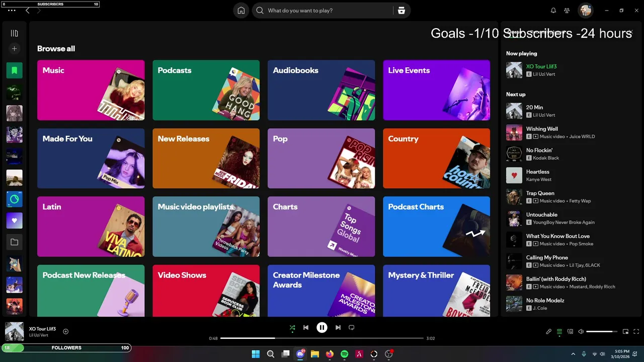Open the green circle playlist thumbnail in sidebar
The image size is (644, 362).
[14, 199]
